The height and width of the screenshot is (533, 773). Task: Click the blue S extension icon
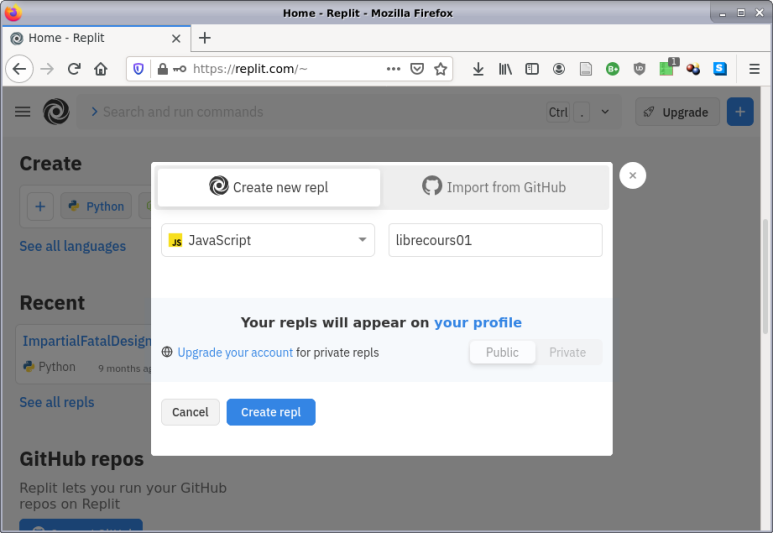(x=720, y=69)
